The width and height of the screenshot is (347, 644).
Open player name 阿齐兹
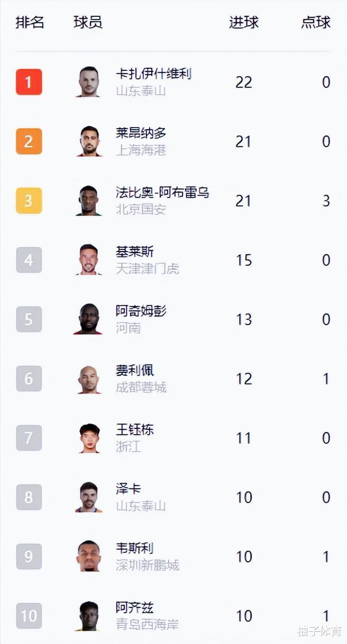(135, 607)
